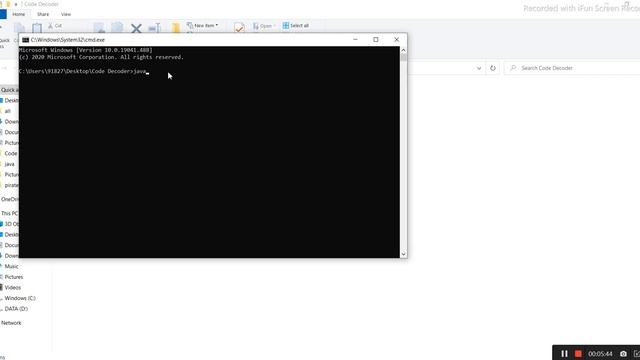Select Quick access in navigation pane
Screen dimensions: 640x360
pos(9,90)
